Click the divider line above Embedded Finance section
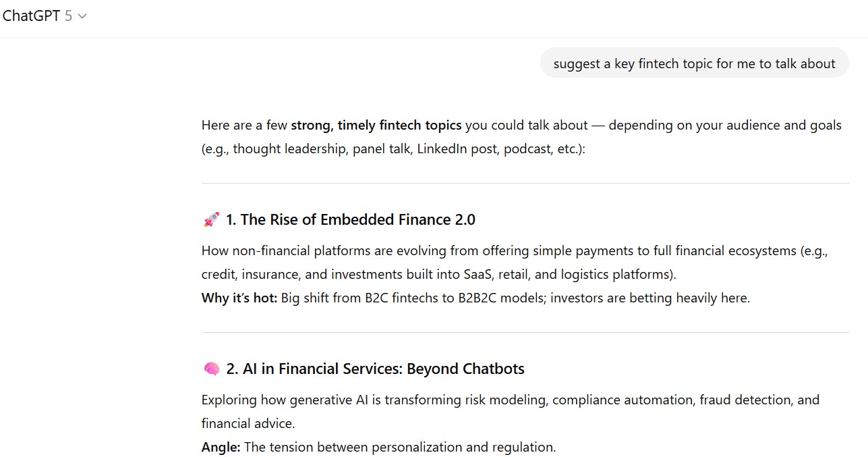The height and width of the screenshot is (457, 868). (x=525, y=183)
